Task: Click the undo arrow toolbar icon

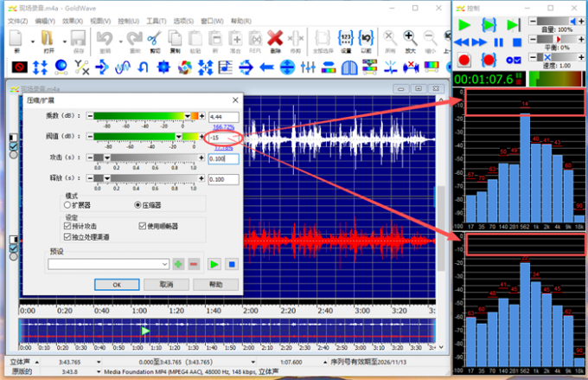Action: 105,40
